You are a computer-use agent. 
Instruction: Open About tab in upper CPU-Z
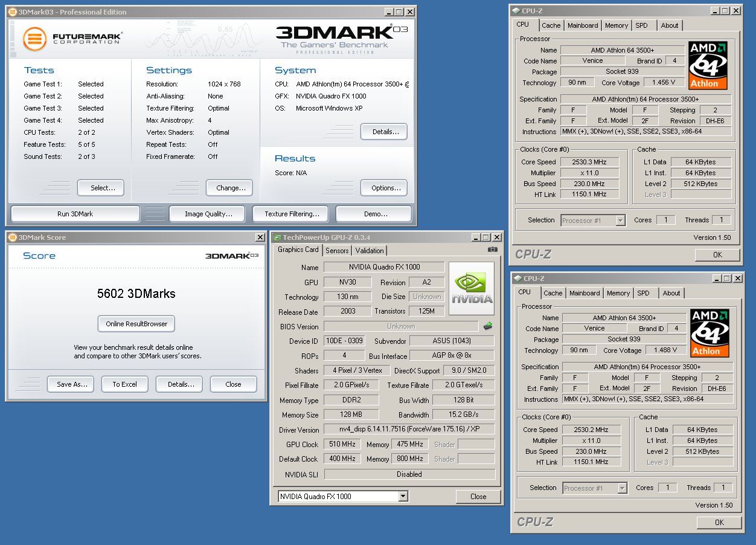[x=670, y=25]
